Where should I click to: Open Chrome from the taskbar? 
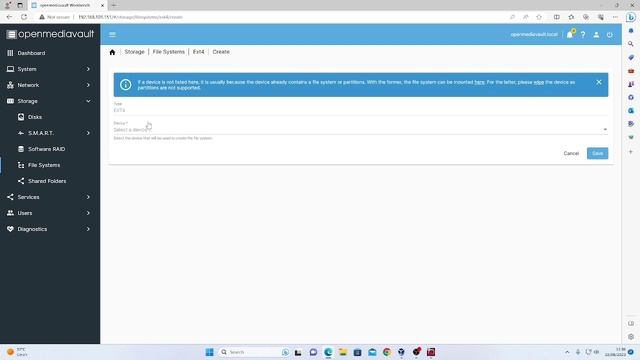(x=387, y=352)
